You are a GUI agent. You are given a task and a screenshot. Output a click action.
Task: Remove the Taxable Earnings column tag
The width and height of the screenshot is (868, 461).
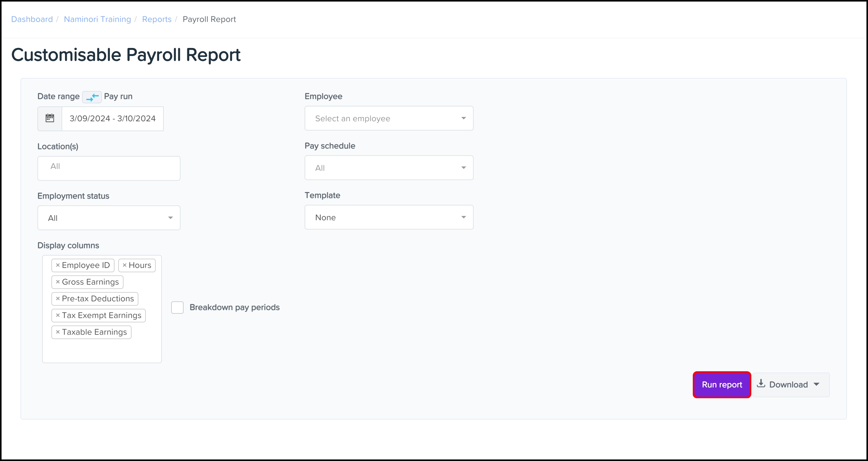(58, 332)
